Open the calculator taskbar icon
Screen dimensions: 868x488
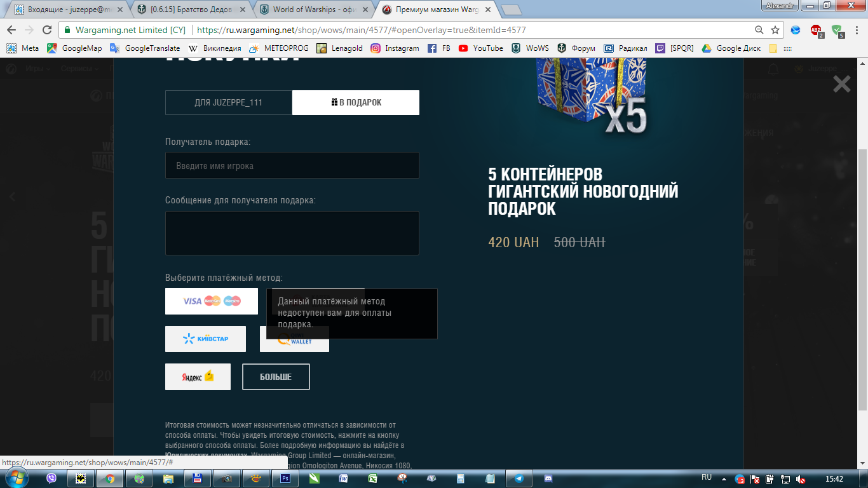click(x=461, y=478)
